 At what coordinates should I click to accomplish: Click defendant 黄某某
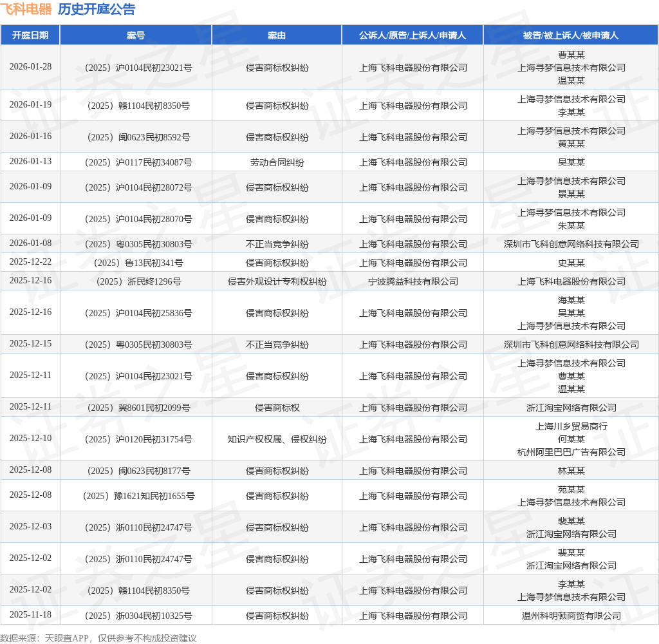(x=571, y=144)
